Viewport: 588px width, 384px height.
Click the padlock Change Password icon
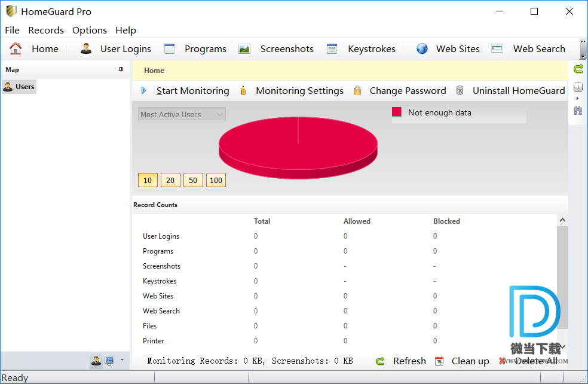357,90
